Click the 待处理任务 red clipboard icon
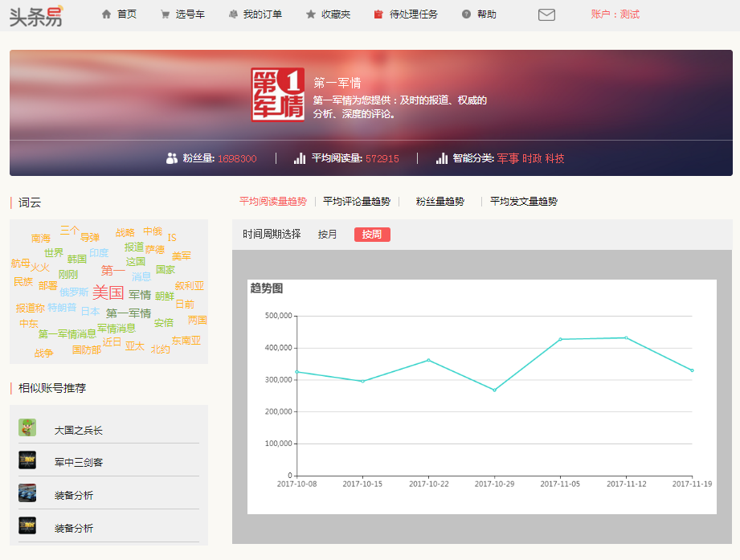 pos(378,14)
